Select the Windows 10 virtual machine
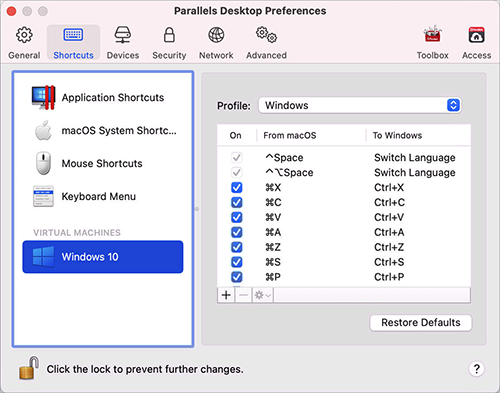 [103, 257]
